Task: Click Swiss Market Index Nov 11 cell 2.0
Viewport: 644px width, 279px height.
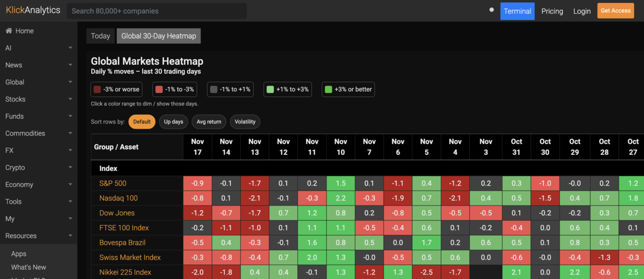Action: coord(312,257)
